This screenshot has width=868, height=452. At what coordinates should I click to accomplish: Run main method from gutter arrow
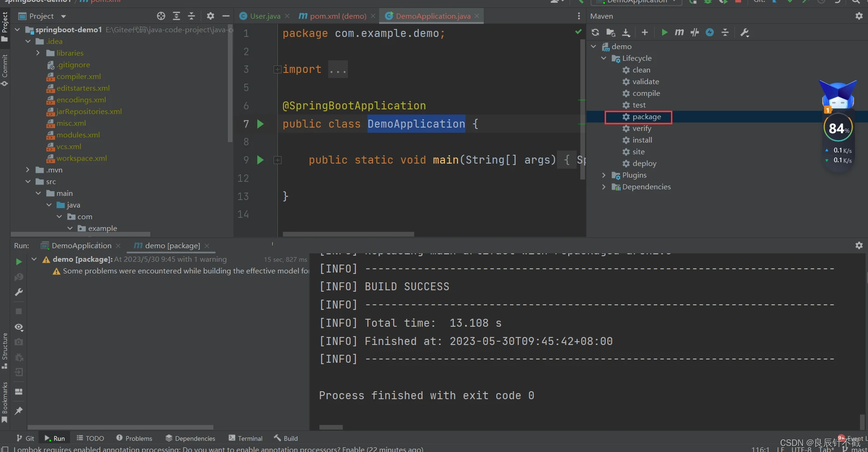click(x=261, y=160)
